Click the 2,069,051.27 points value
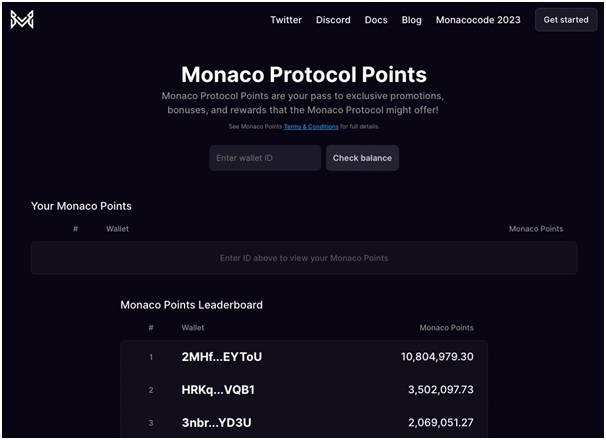The image size is (606, 440). [x=441, y=422]
